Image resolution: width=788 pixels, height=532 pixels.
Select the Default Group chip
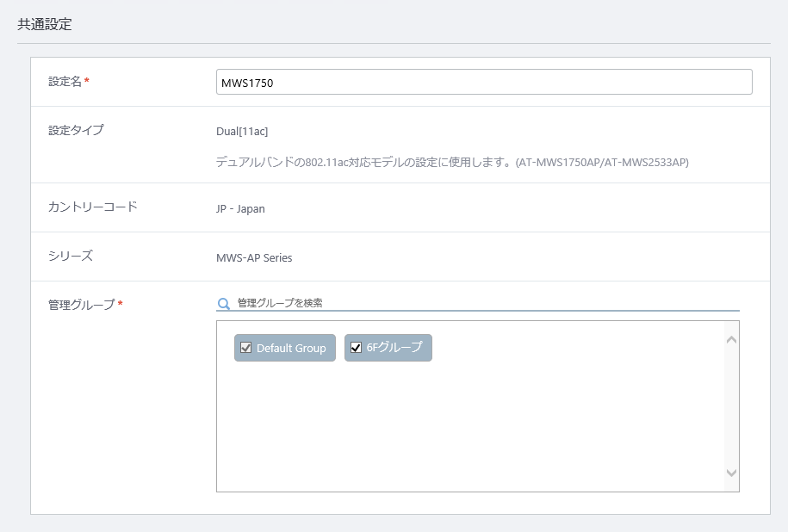[x=285, y=348]
